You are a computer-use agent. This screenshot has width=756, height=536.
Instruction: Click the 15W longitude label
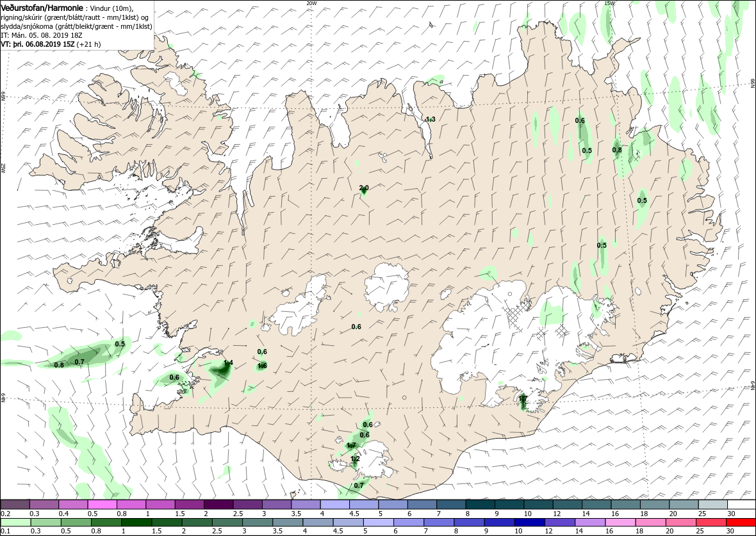(x=609, y=3)
